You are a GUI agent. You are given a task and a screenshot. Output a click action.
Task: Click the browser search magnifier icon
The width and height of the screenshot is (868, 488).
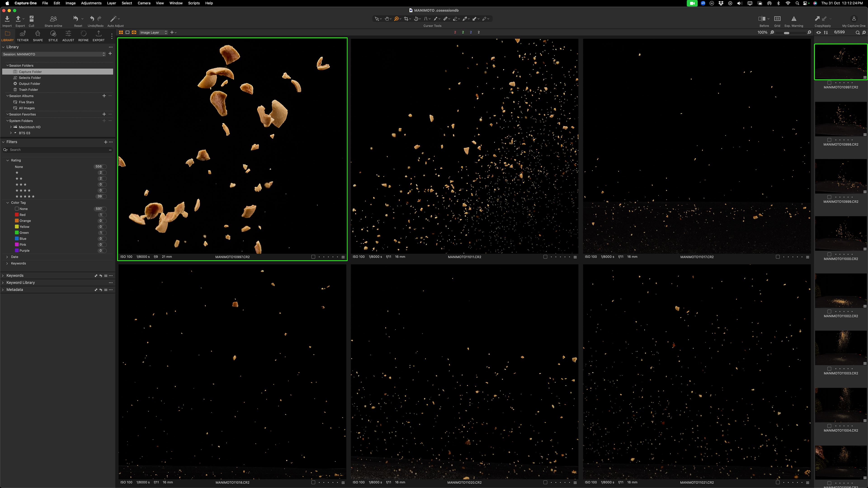858,32
